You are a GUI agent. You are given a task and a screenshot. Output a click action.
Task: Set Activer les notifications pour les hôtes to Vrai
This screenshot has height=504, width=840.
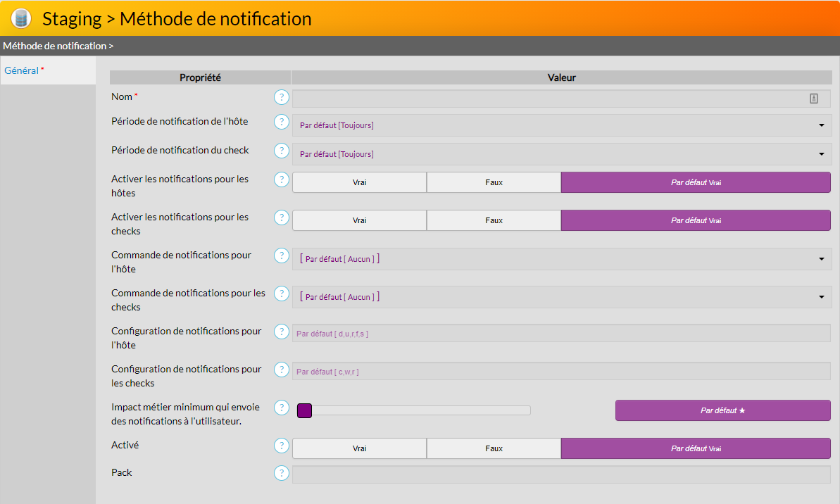point(359,182)
